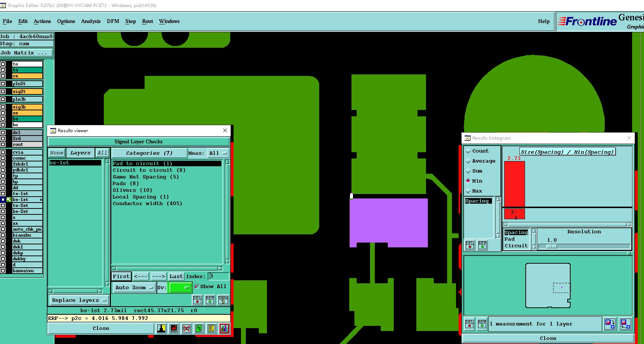This screenshot has width=644, height=344.
Task: Click REF icon under histogram Spacing list
Action: click(x=482, y=245)
